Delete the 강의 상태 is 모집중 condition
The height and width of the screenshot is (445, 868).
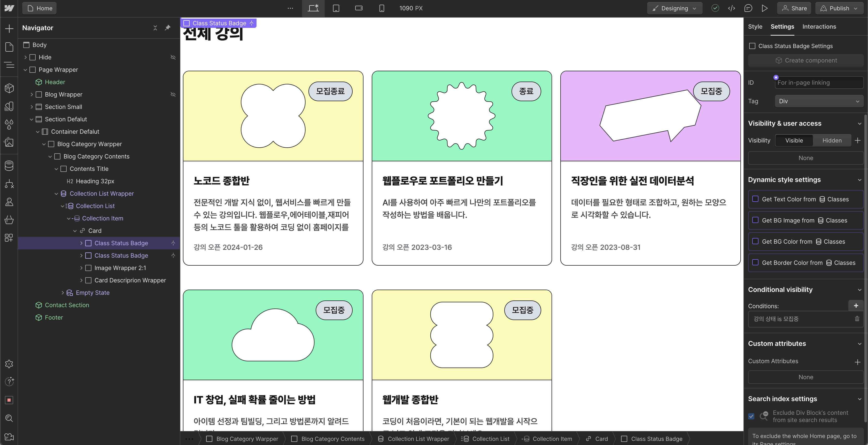[857, 319]
